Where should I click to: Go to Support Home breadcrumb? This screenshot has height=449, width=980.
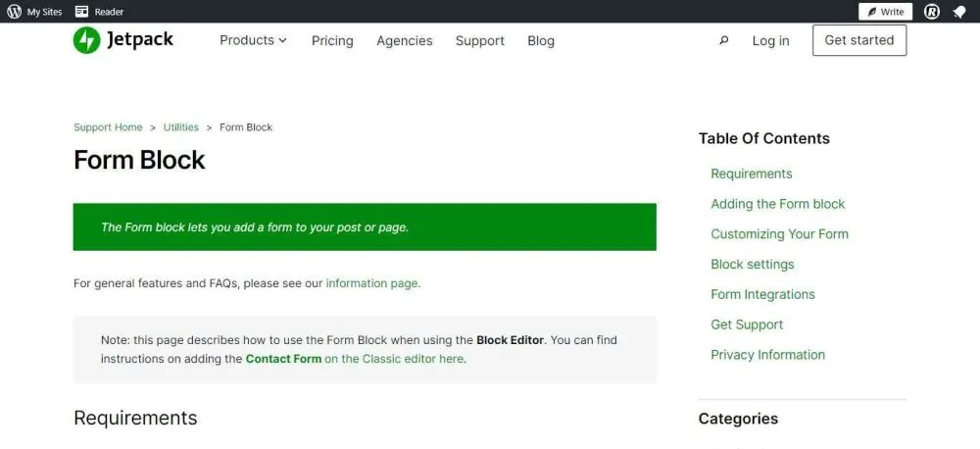[x=108, y=127]
